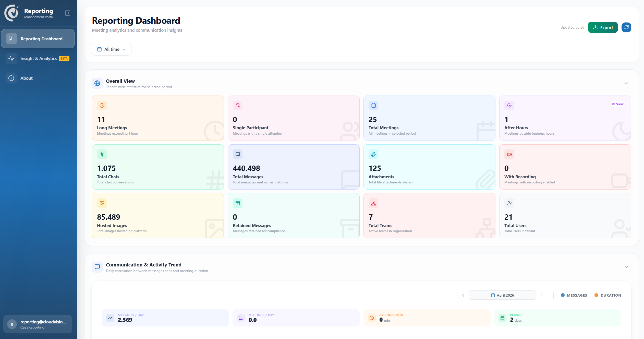
Task: Toggle the DURATION series legend
Action: pyautogui.click(x=608, y=295)
